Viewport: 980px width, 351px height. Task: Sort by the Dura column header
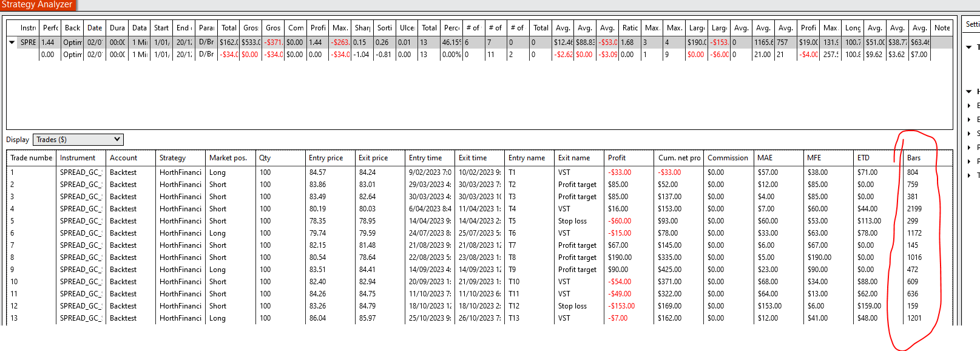pos(117,28)
